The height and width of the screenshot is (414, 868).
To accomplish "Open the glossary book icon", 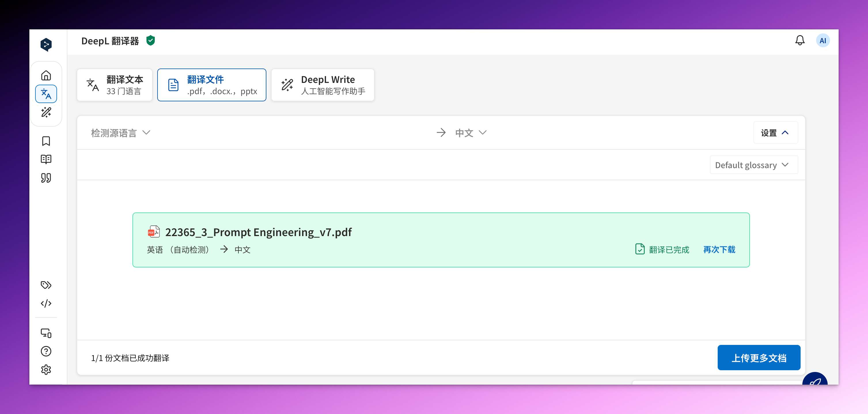I will [46, 159].
